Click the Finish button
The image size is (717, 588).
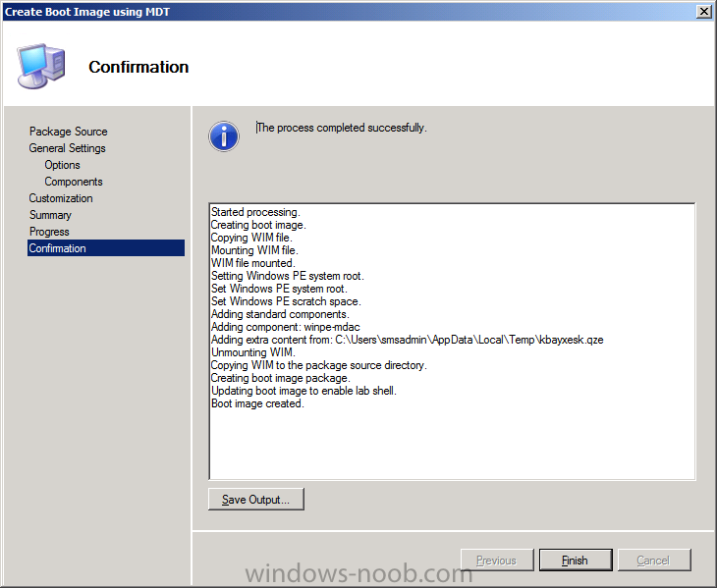pos(576,560)
